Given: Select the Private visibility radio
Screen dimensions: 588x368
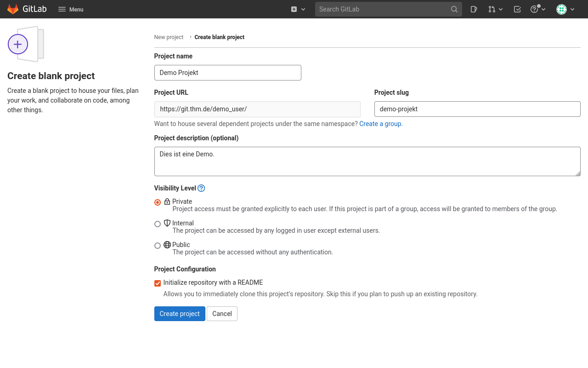Looking at the screenshot, I should pos(158,202).
